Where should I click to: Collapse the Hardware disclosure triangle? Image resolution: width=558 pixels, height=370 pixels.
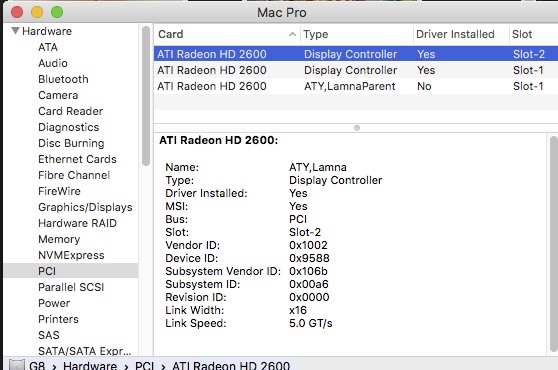tap(15, 31)
